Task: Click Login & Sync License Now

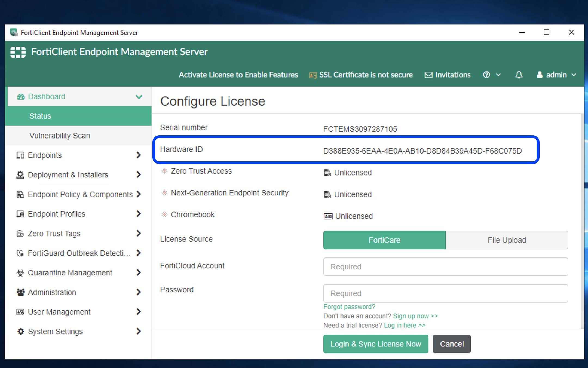Action: [x=376, y=344]
